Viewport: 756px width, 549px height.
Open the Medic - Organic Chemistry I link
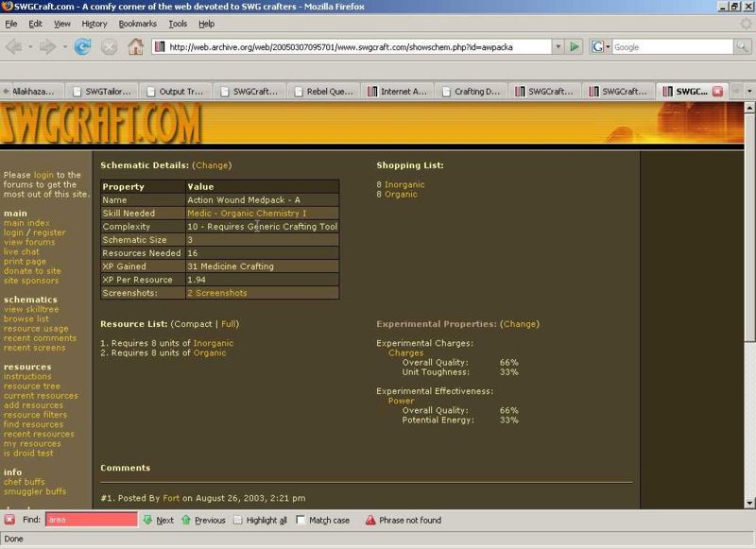click(x=247, y=214)
